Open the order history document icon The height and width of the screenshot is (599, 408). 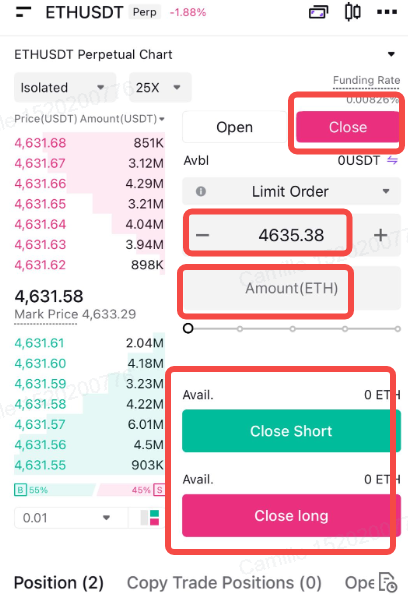(388, 583)
